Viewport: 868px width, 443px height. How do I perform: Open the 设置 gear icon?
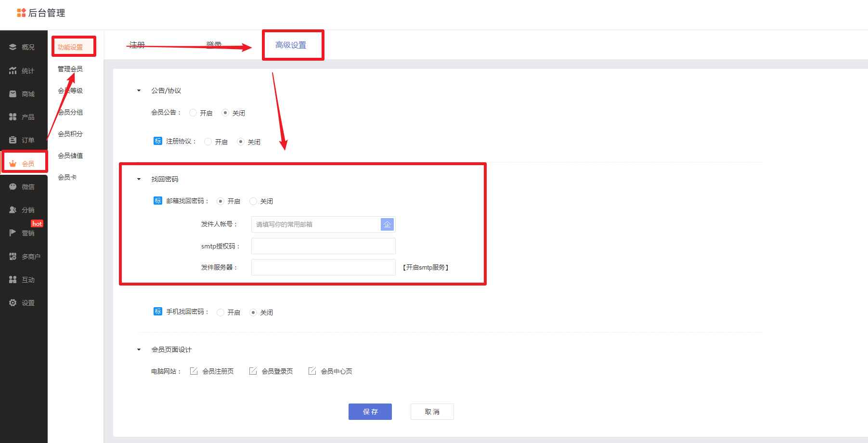(13, 303)
